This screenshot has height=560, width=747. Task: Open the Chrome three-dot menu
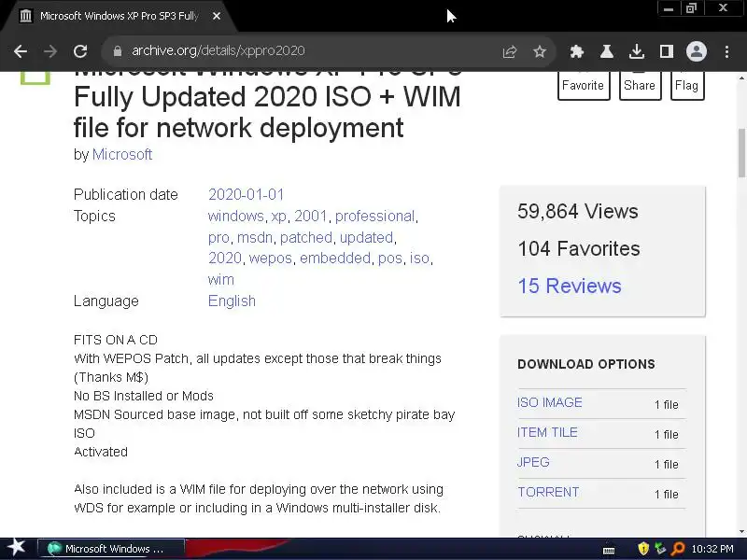click(726, 51)
